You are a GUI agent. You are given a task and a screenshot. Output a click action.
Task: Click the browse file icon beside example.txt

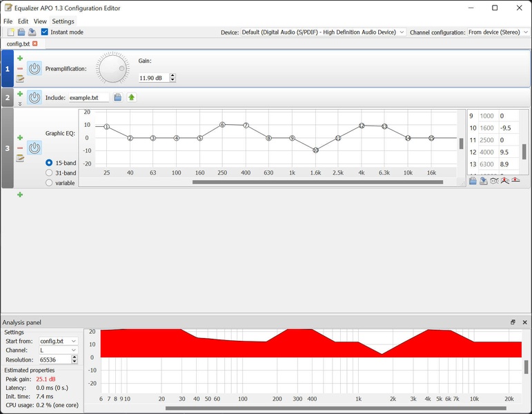pyautogui.click(x=117, y=98)
